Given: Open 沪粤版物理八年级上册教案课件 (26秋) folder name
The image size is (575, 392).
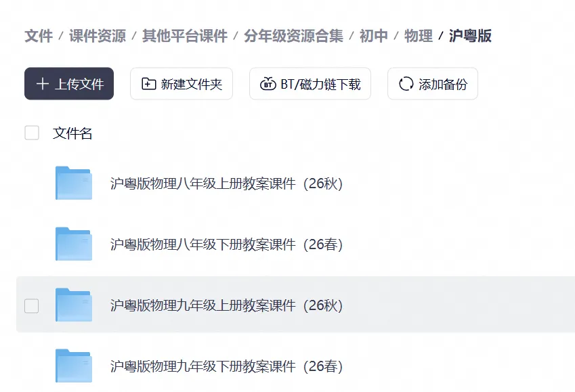Looking at the screenshot, I should [226, 183].
